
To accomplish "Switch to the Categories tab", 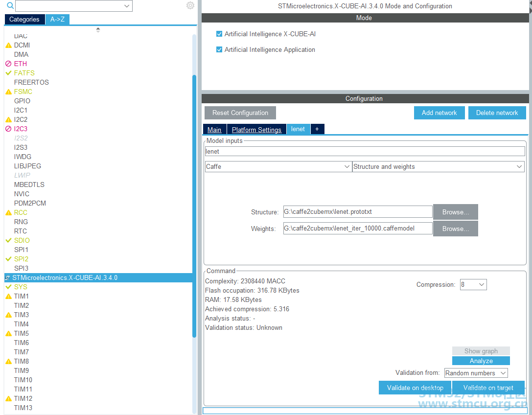I will (24, 20).
